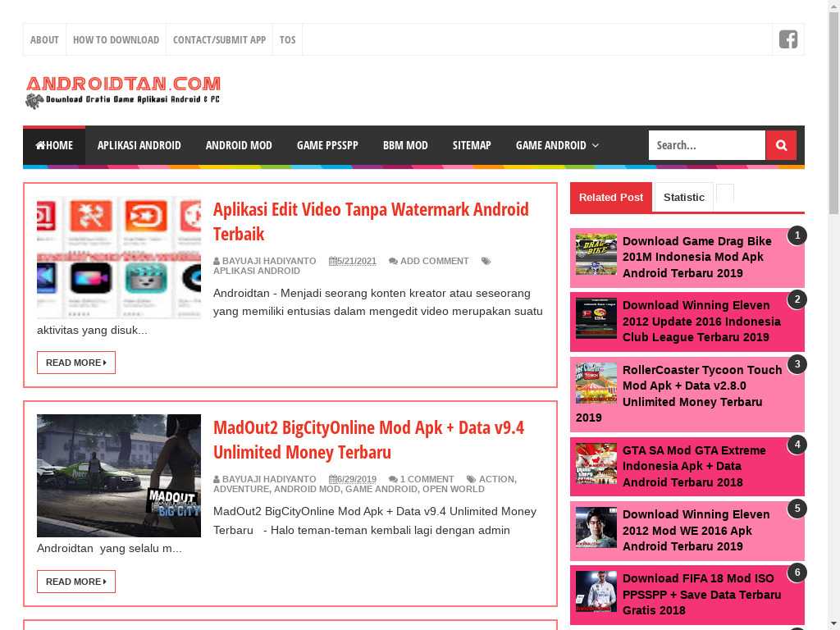
Task: Expand the Game Android dropdown menu
Action: [x=557, y=145]
